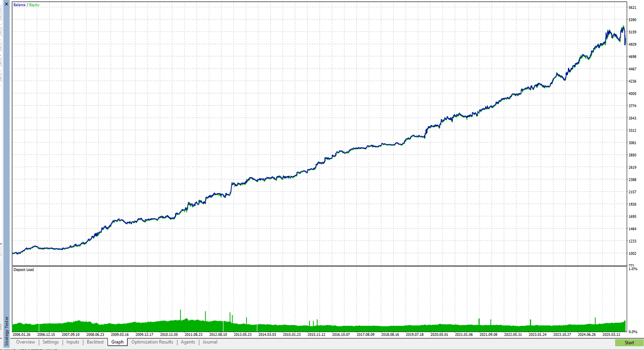The width and height of the screenshot is (644, 350).
Task: Select the Backtest tab
Action: (95, 342)
